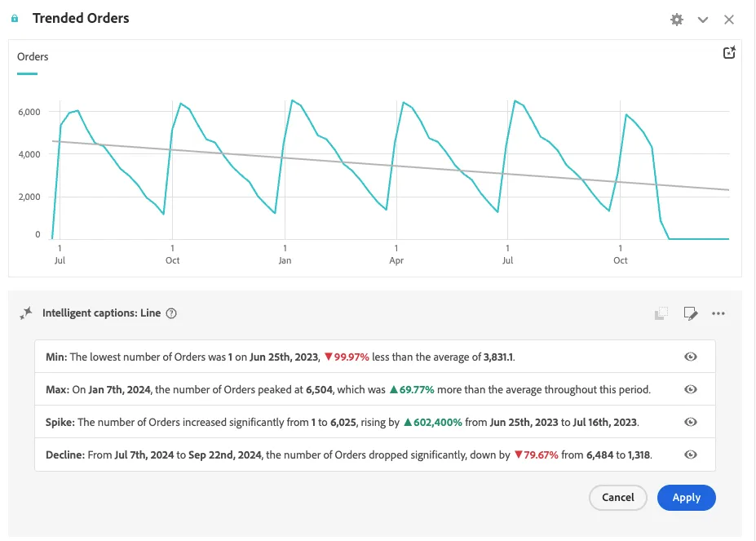
Task: Click the 6,000 y-axis label
Action: [x=29, y=112]
